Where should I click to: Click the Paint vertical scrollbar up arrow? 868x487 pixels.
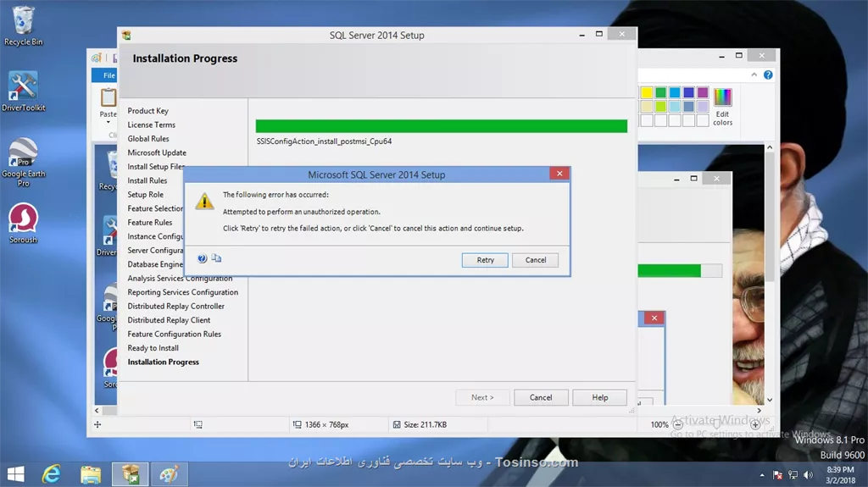770,147
